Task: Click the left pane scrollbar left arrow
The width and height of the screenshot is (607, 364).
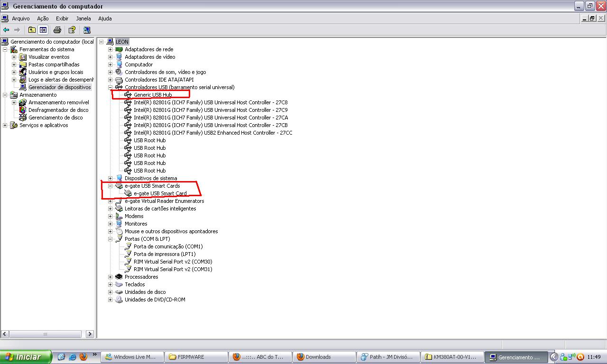Action: click(5, 334)
